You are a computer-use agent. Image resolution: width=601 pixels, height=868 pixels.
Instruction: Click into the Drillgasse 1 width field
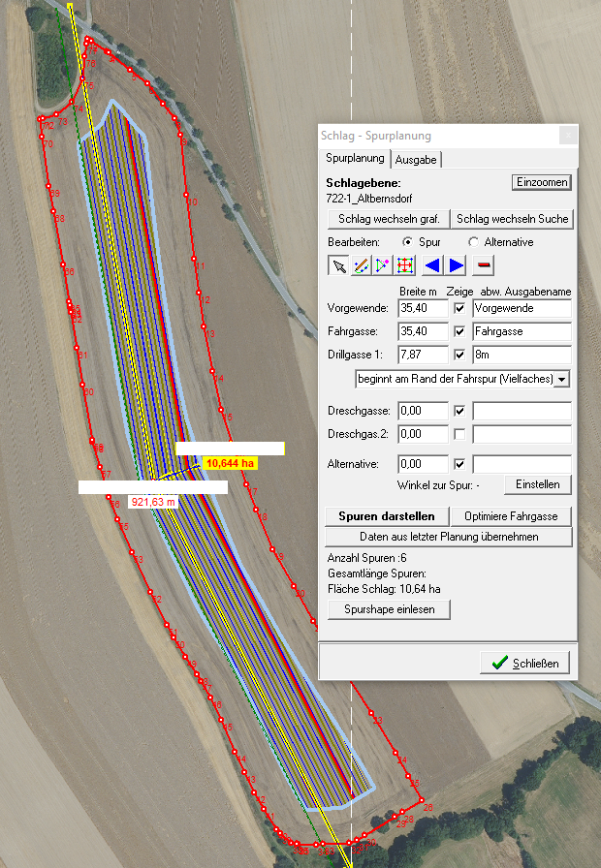423,355
